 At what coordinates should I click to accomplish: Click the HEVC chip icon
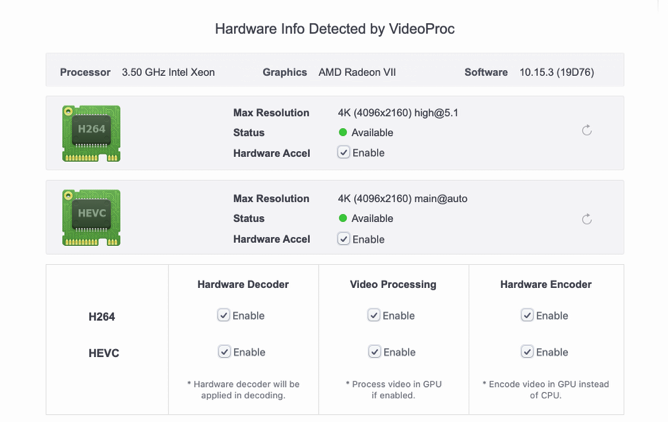click(91, 217)
